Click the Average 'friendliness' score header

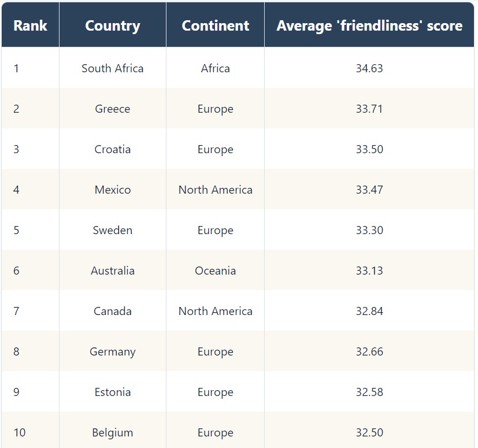[369, 25]
